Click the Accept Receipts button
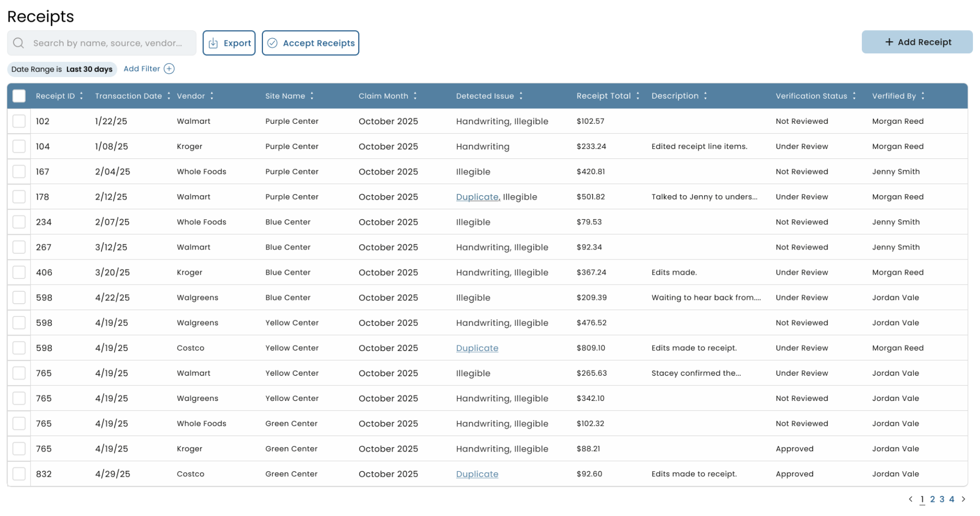Viewport: 980px width, 516px height. point(311,43)
